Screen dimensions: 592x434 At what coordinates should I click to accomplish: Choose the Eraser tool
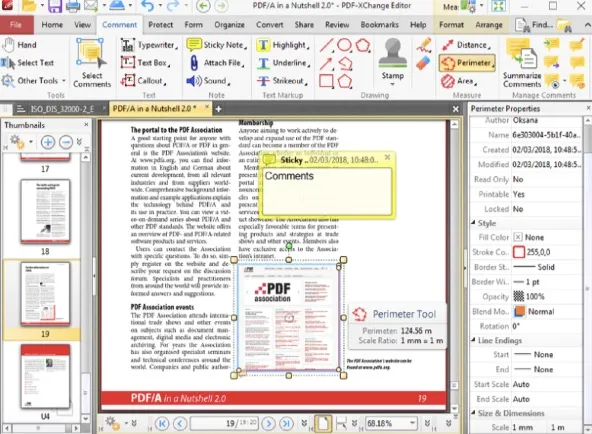click(x=424, y=63)
